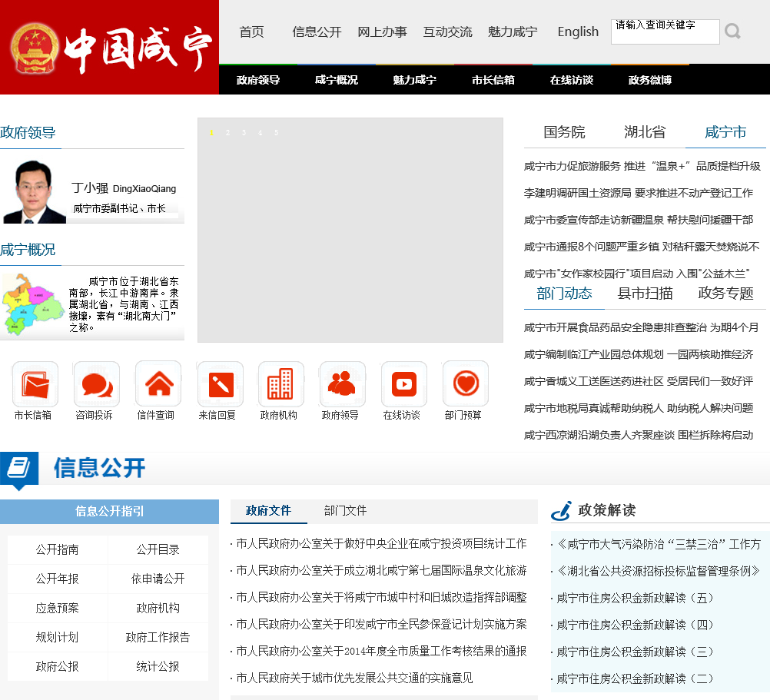770x700 pixels.
Task: Click the 咸宁概况 section heading
Action: click(x=28, y=250)
